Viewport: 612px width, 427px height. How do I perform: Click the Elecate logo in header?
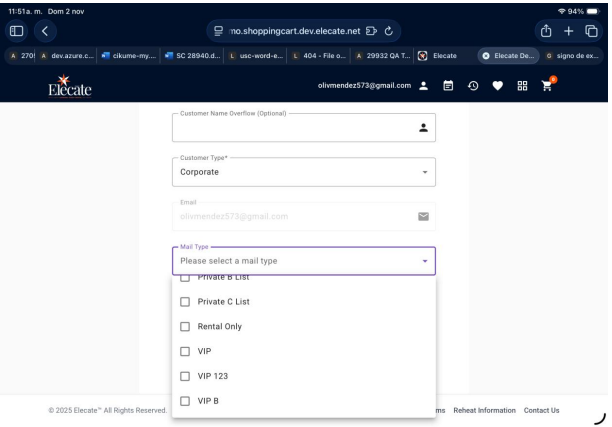[65, 86]
